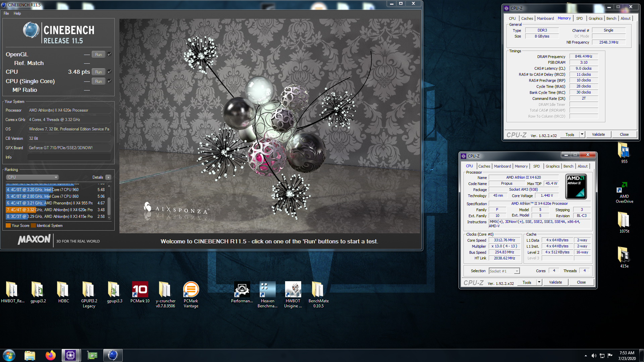This screenshot has height=362, width=644.
Task: Open the HWBOT_Re... folder on the desktop
Action: (12, 292)
